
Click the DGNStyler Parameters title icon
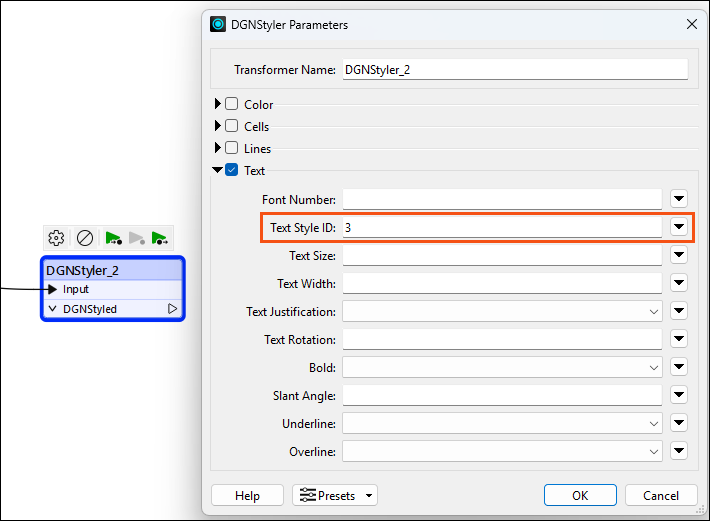point(218,24)
